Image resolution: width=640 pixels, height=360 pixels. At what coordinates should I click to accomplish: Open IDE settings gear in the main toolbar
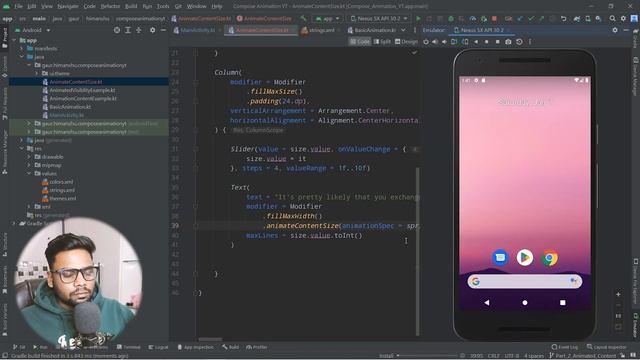pyautogui.click(x=623, y=19)
